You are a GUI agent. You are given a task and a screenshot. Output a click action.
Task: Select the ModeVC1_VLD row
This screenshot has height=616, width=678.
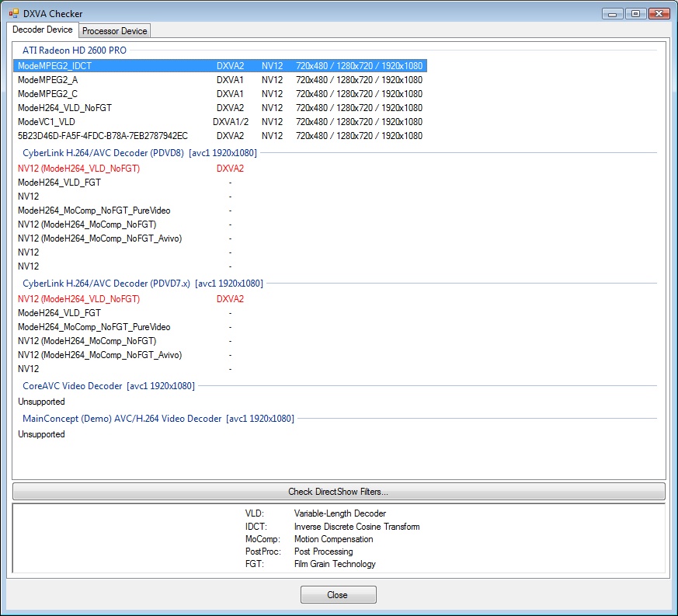click(220, 121)
